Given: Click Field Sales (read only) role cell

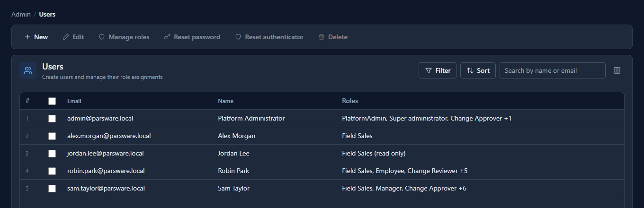Looking at the screenshot, I should point(374,153).
